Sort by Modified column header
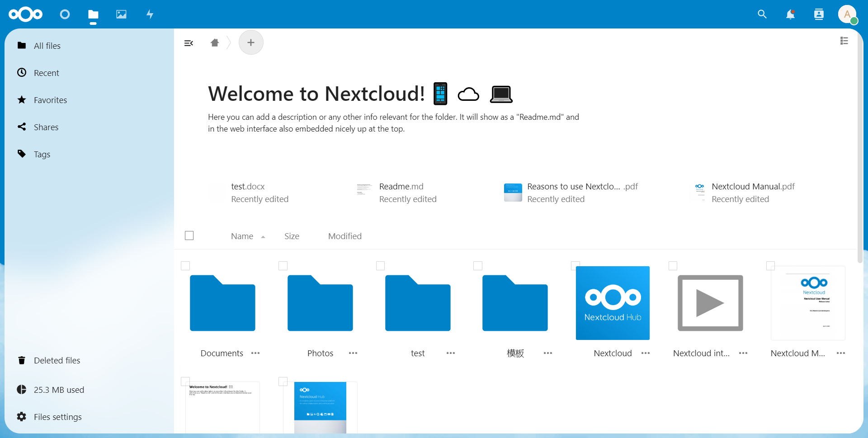 pos(344,236)
